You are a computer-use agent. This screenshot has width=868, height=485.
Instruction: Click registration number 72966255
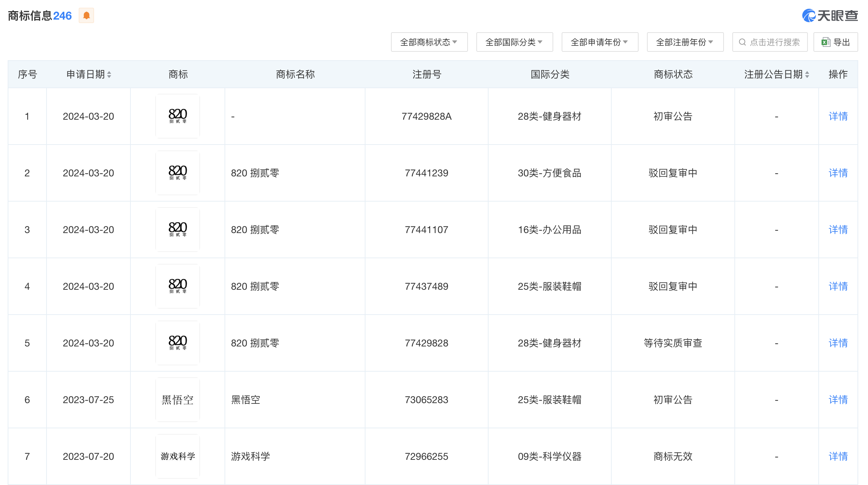[x=427, y=457]
